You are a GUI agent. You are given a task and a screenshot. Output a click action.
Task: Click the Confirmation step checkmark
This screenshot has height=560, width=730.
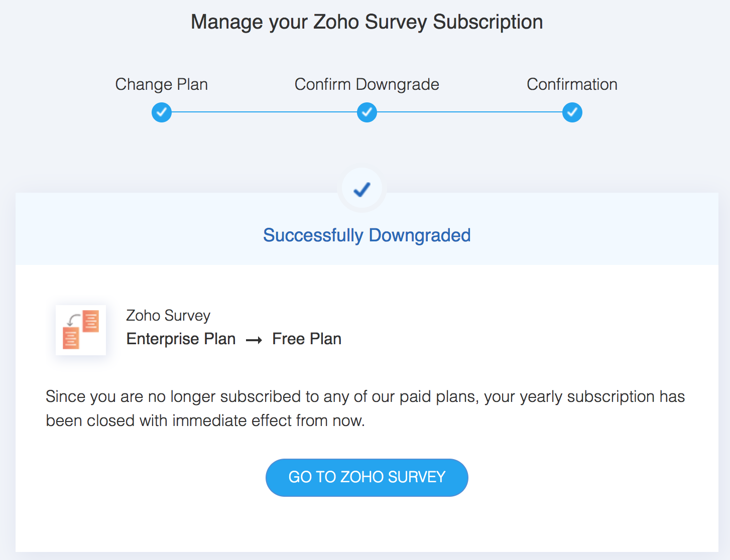572,112
